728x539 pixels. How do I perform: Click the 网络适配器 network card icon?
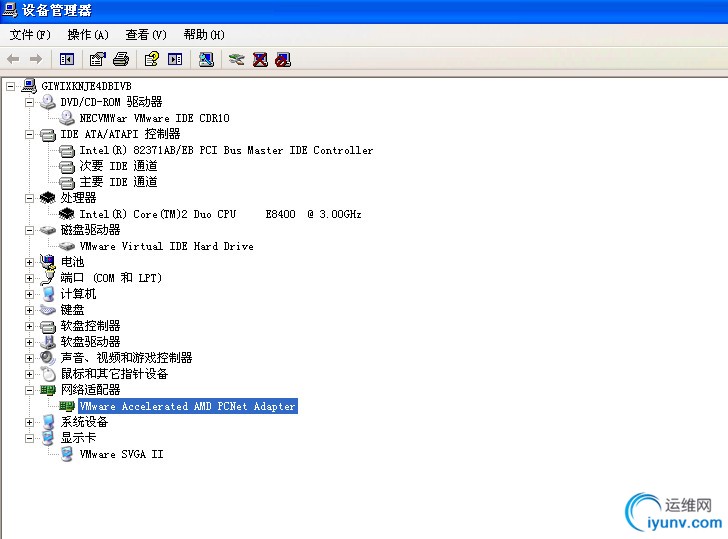tap(48, 390)
